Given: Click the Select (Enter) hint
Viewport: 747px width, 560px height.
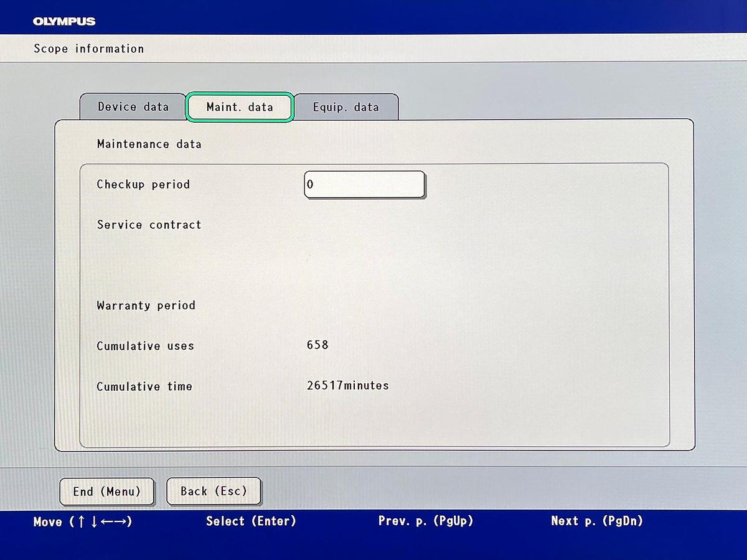Looking at the screenshot, I should pyautogui.click(x=251, y=521).
